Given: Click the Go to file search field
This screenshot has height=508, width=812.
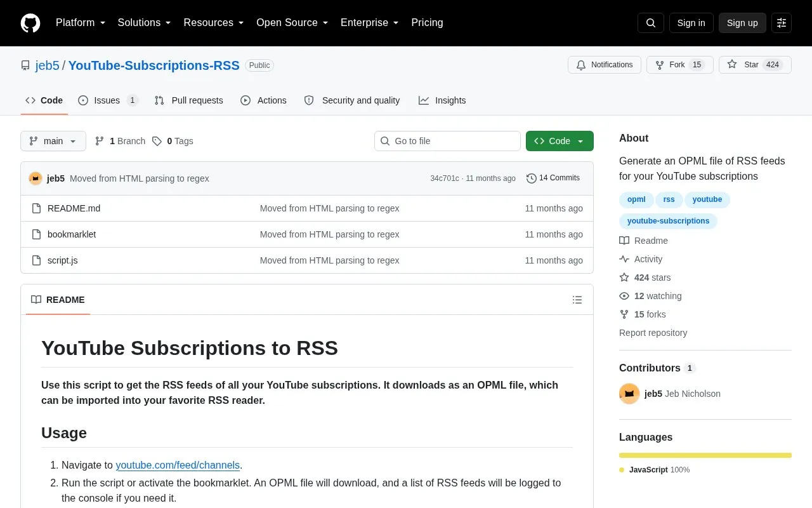Looking at the screenshot, I should (x=447, y=141).
